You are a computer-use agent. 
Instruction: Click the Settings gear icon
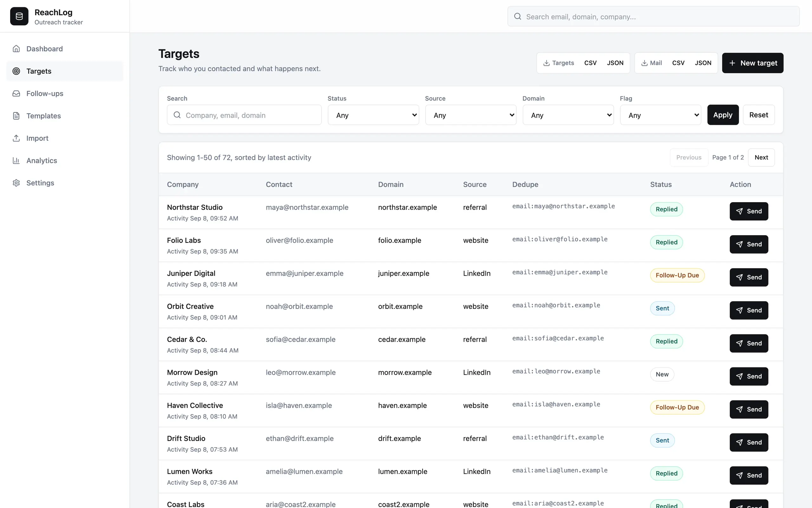16,183
